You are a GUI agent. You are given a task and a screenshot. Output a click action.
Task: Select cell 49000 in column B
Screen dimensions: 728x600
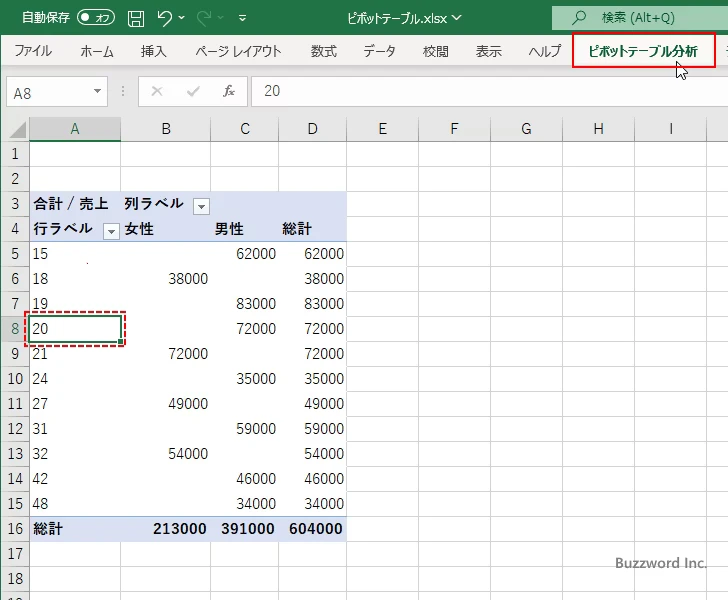[166, 404]
